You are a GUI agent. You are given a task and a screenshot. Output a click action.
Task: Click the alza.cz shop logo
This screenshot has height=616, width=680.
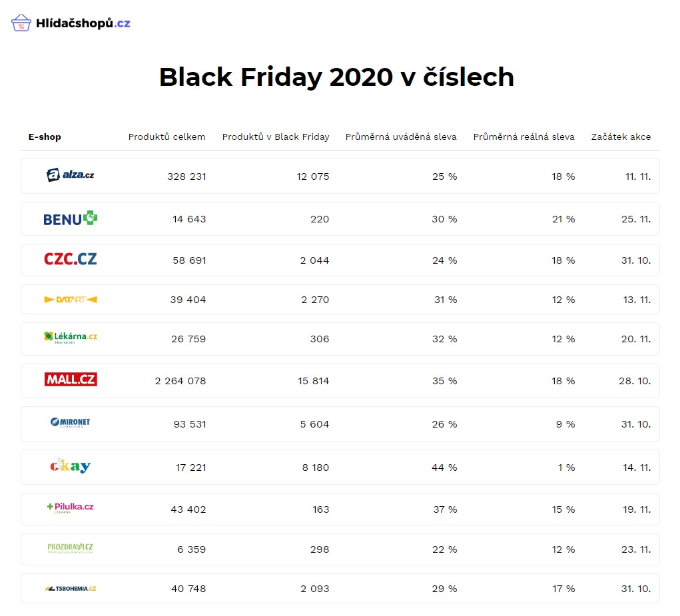[x=70, y=174]
